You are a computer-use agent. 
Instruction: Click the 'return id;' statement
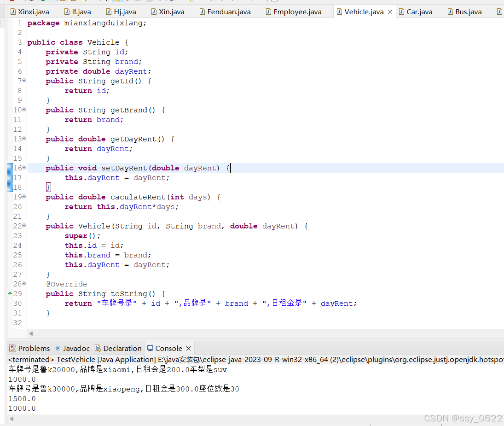pyautogui.click(x=87, y=91)
